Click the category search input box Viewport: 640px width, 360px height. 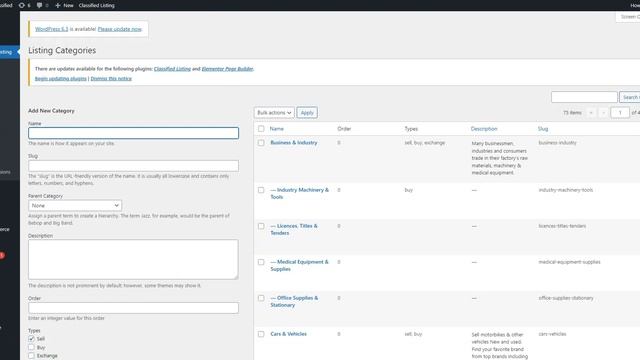click(584, 97)
